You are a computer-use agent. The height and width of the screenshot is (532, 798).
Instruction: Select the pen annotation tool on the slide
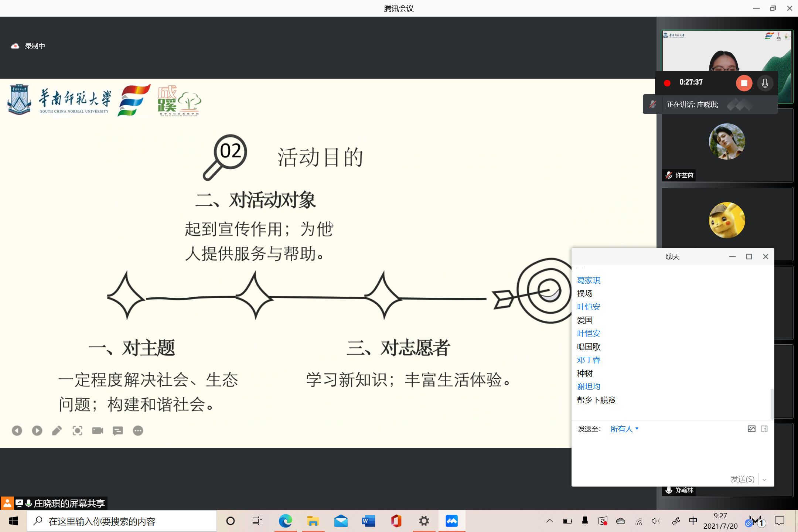pyautogui.click(x=57, y=430)
